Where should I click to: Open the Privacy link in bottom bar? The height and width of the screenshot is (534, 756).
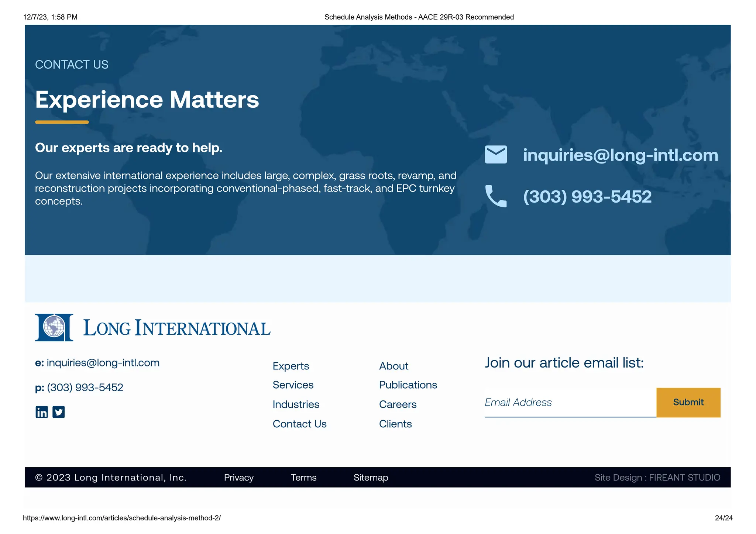click(238, 478)
